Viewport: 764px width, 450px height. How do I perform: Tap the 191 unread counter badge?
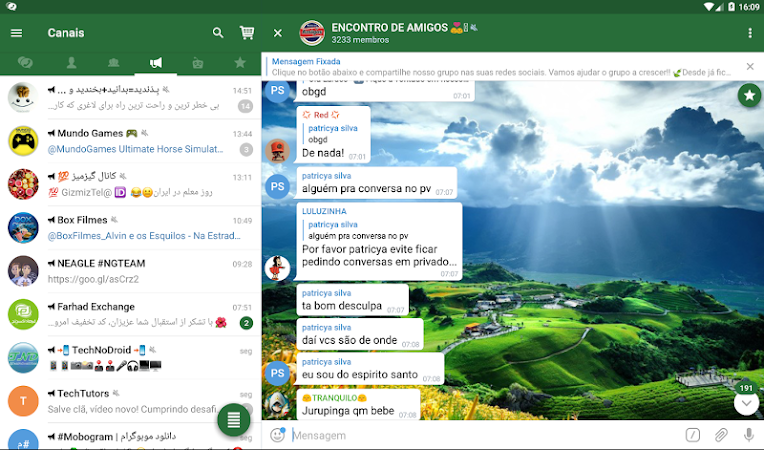point(746,388)
